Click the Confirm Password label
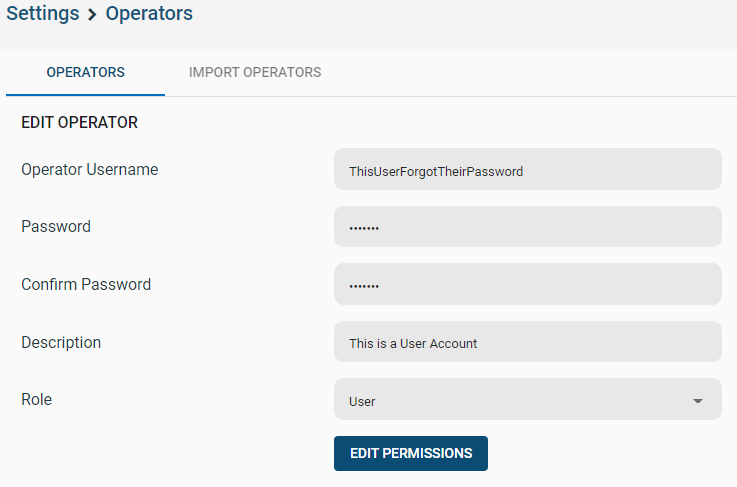 pos(86,284)
